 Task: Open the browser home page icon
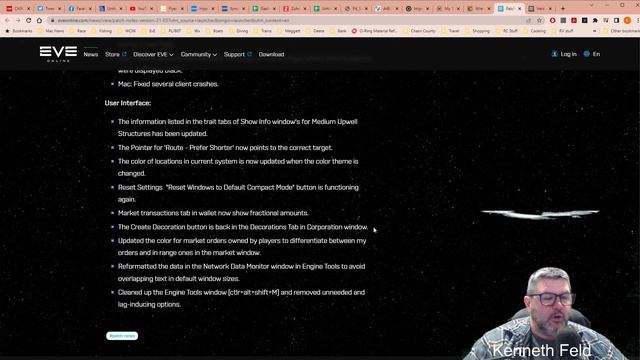pos(39,20)
